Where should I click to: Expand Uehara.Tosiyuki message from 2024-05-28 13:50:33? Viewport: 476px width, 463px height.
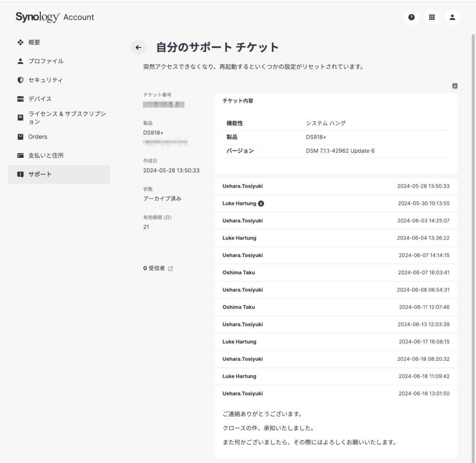[336, 186]
